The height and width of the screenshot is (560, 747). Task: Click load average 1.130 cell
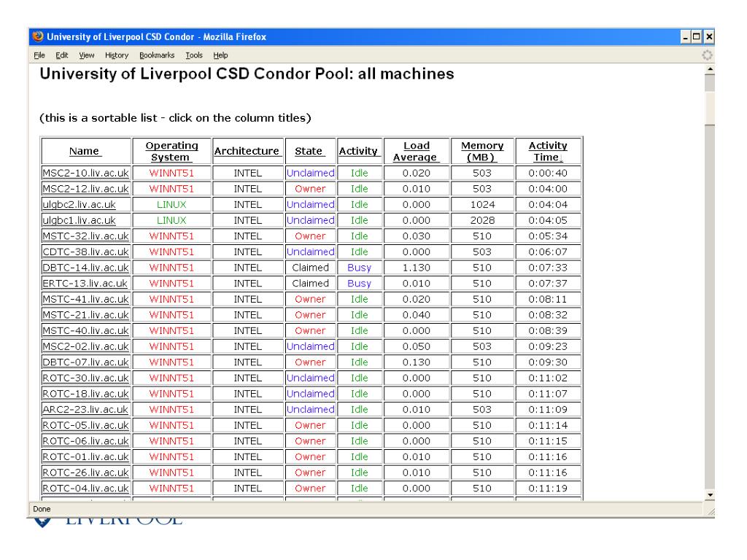click(417, 268)
